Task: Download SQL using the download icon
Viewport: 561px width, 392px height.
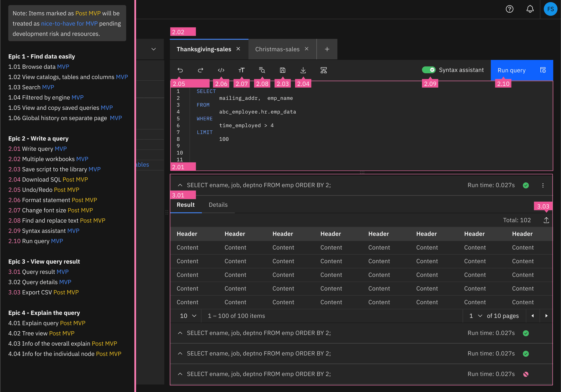Action: tap(303, 70)
